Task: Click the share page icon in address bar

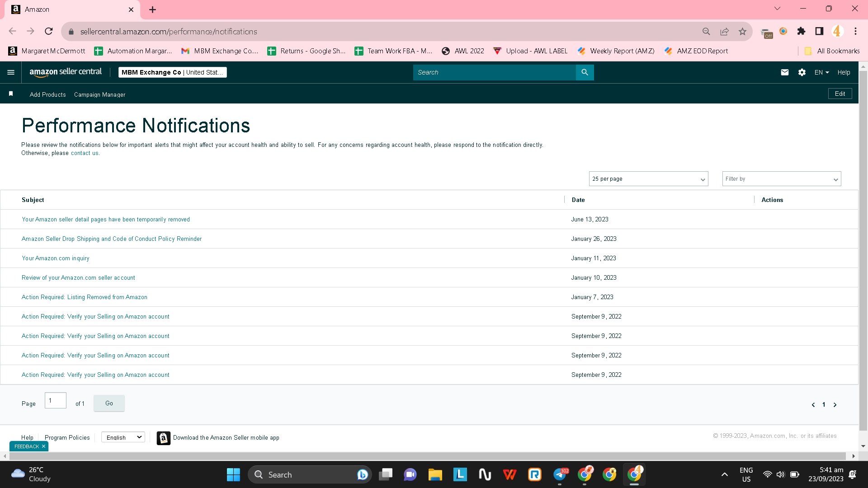Action: click(x=724, y=31)
